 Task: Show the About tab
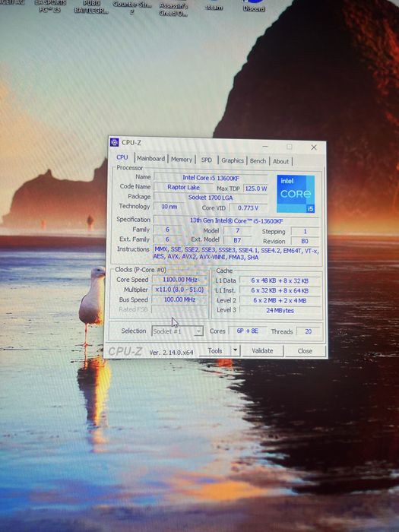coord(281,161)
